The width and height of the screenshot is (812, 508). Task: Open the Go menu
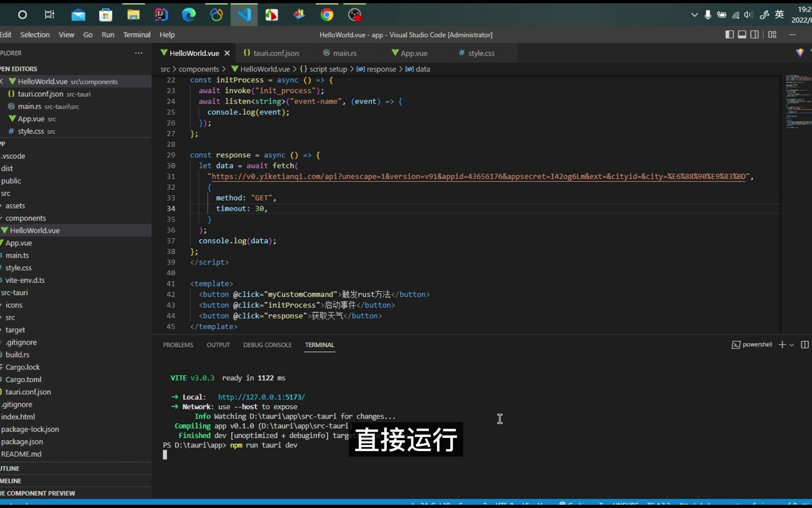point(88,35)
